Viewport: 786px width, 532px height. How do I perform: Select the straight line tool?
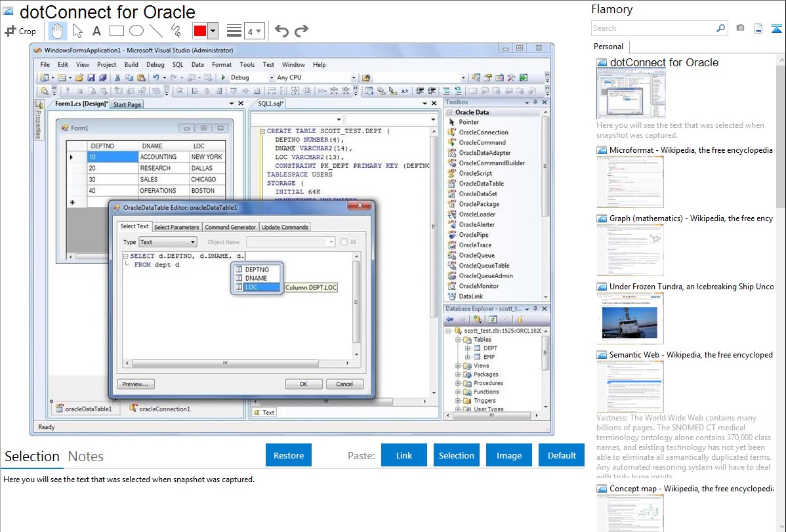(x=156, y=31)
